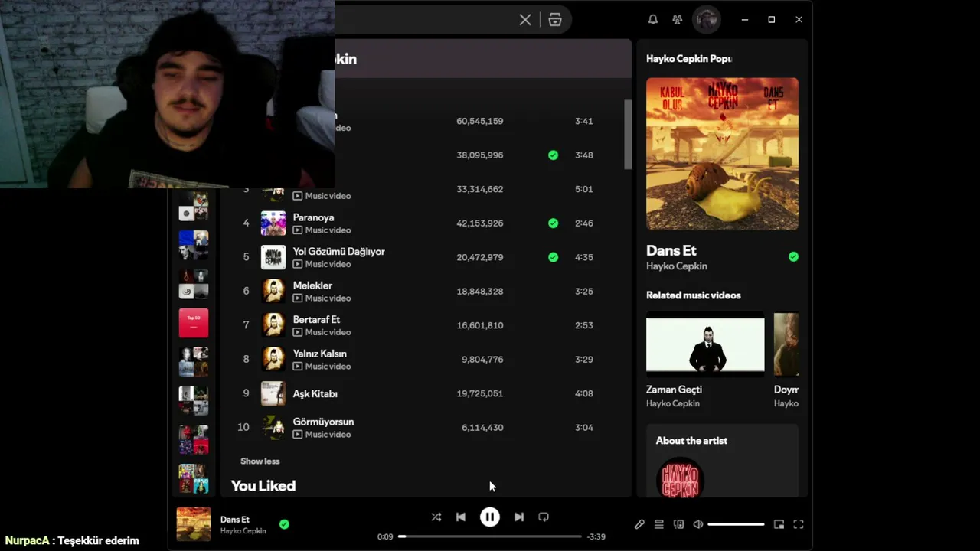Switch to full screen mode icon

point(799,524)
